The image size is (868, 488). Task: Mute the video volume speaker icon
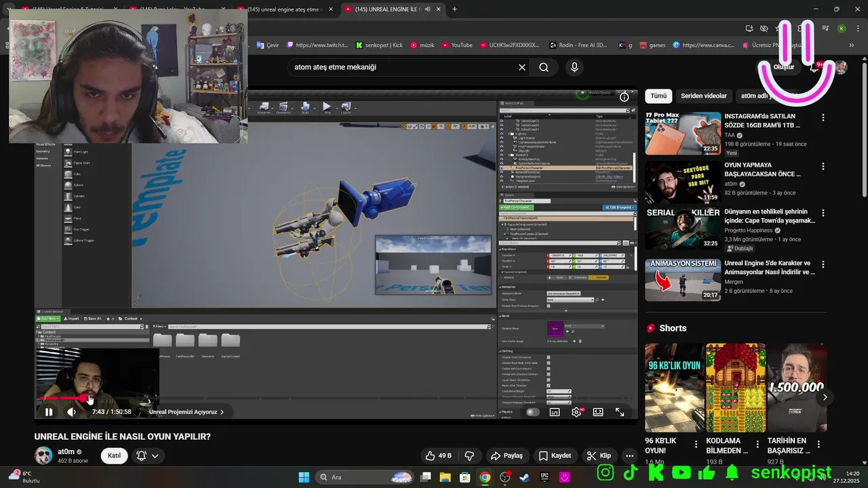tap(71, 412)
